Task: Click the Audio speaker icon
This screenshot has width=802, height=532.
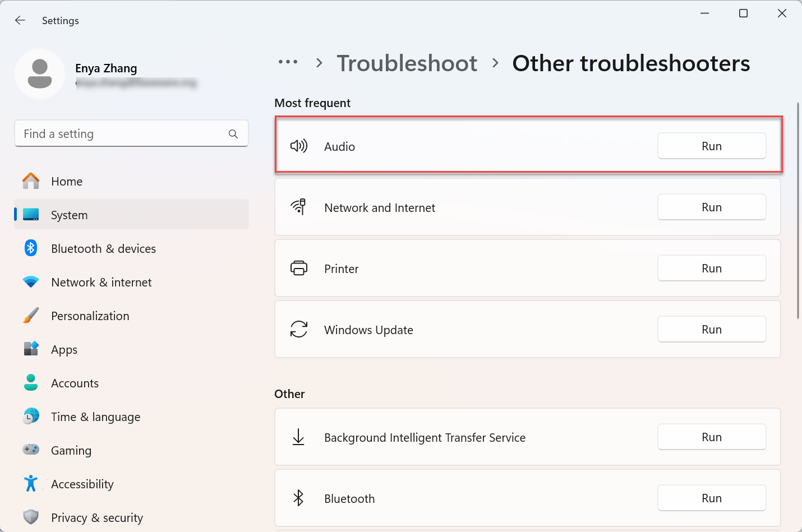Action: [x=298, y=146]
